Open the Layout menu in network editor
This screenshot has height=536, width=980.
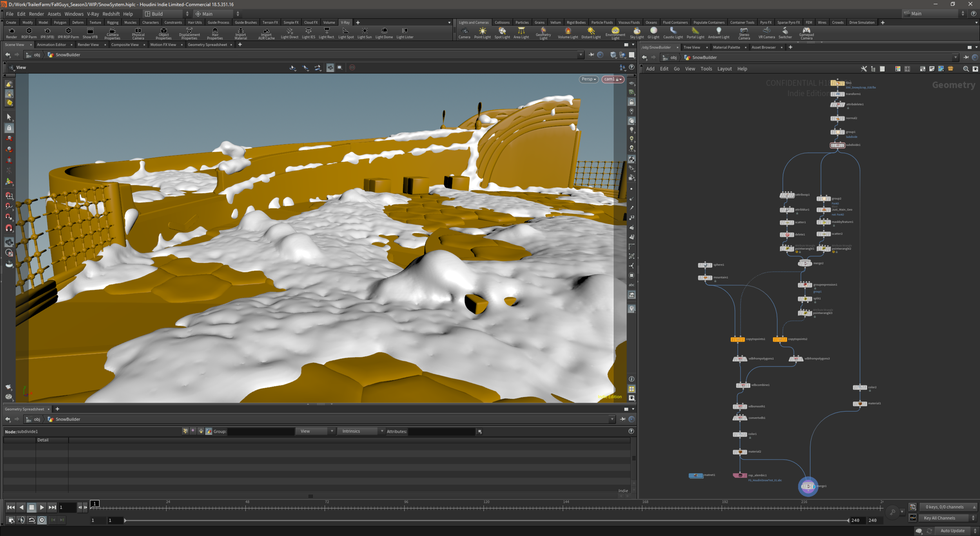724,69
